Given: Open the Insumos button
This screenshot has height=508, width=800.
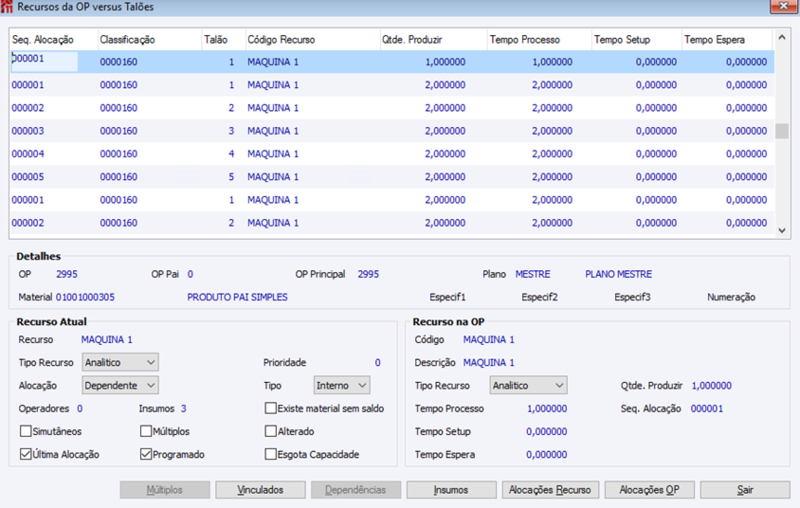Looking at the screenshot, I should [x=451, y=490].
